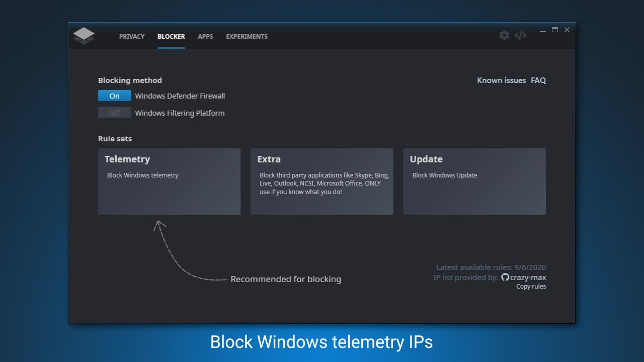
Task: Select the Update rule set card
Action: pyautogui.click(x=474, y=182)
